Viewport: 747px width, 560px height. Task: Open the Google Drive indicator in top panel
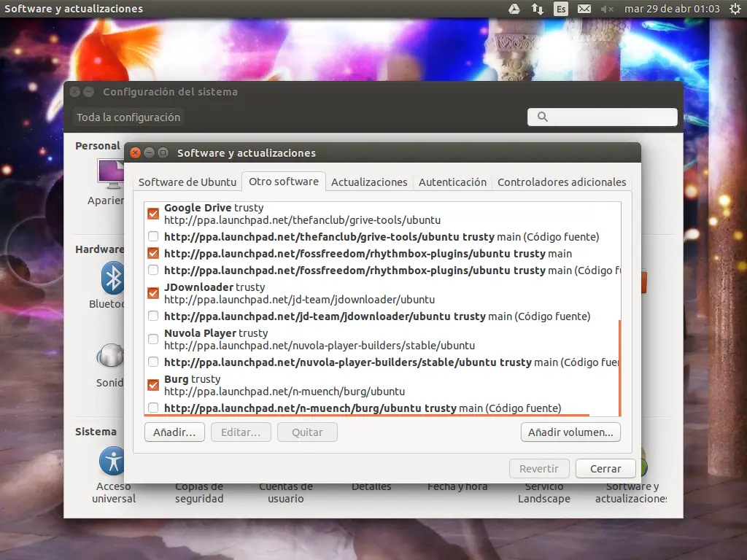(514, 9)
